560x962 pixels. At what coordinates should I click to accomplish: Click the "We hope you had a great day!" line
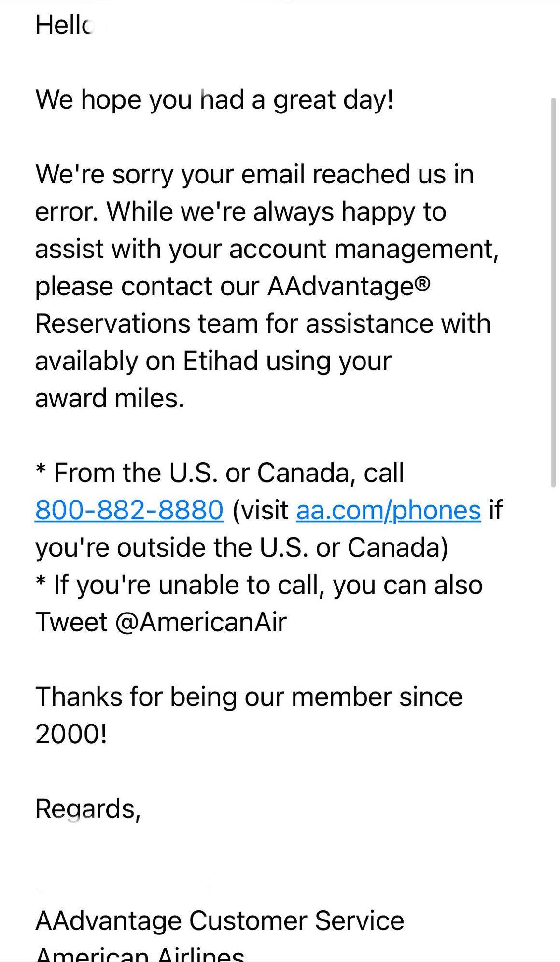pos(214,100)
